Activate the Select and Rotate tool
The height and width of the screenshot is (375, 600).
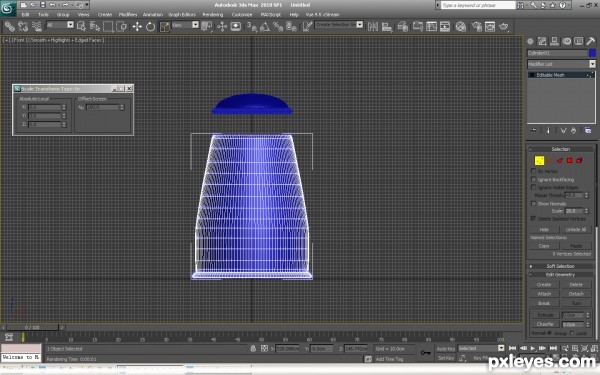pyautogui.click(x=150, y=26)
